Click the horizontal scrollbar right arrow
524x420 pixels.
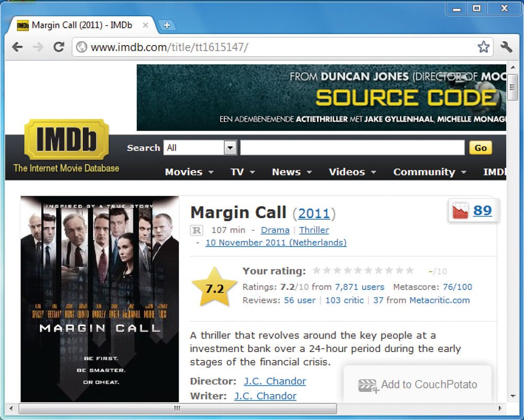[500, 408]
